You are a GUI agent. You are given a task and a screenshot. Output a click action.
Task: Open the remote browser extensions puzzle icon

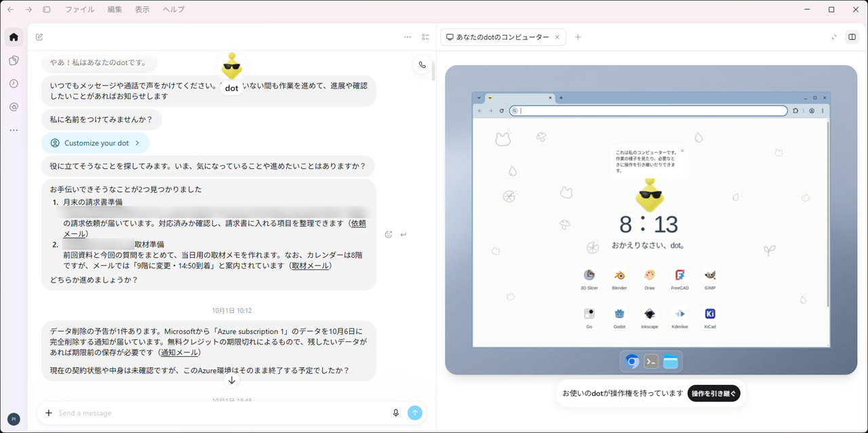(796, 111)
